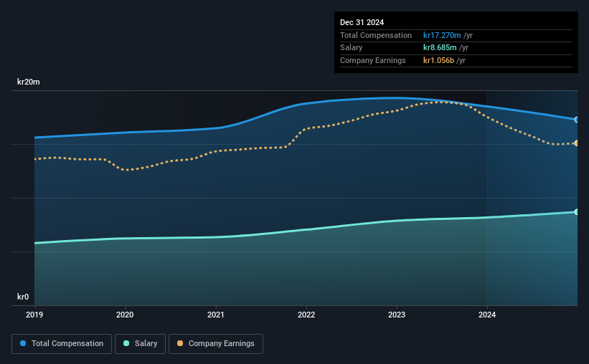The image size is (589, 364).
Task: Click the kr0 y-axis label
Action: tap(23, 297)
